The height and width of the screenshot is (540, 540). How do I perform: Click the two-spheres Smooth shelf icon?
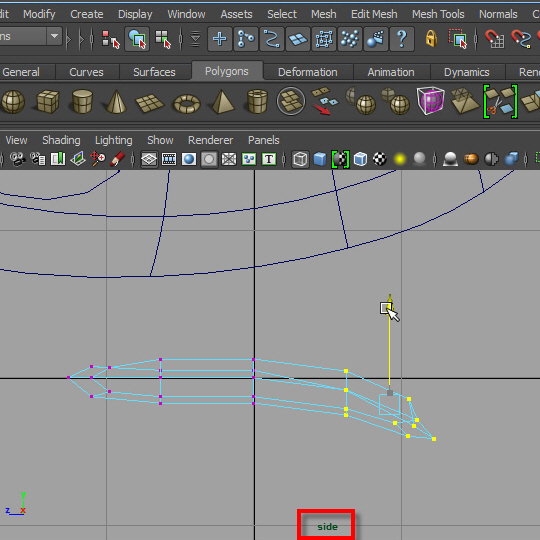tap(395, 101)
